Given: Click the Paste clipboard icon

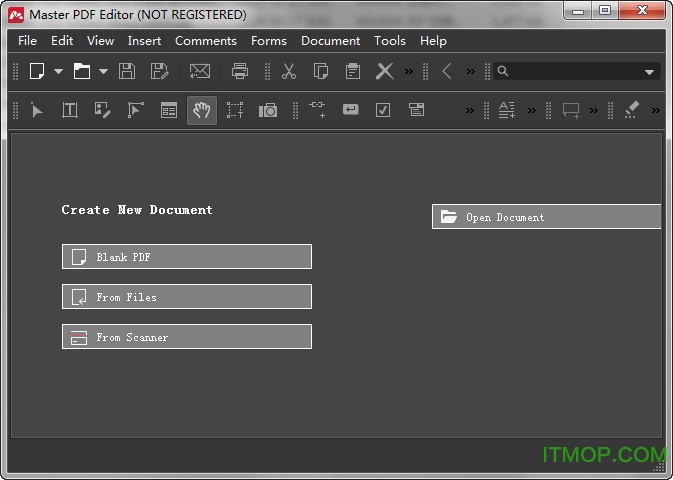Looking at the screenshot, I should [353, 71].
